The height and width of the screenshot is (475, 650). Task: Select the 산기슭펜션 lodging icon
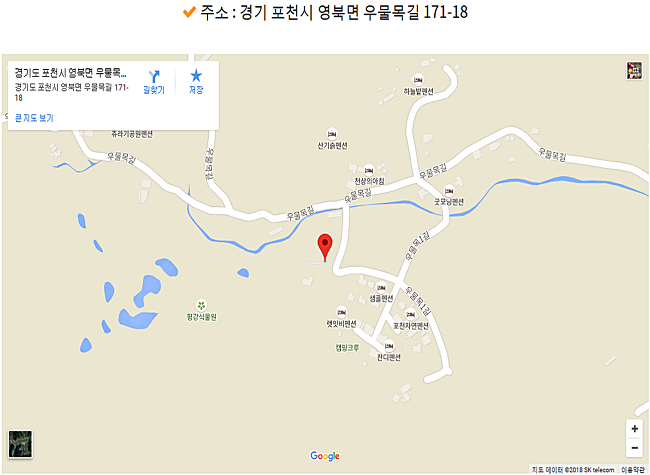(332, 134)
